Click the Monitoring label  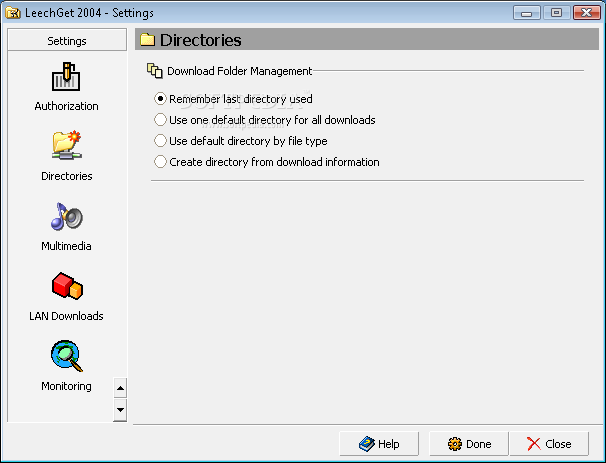pos(66,386)
